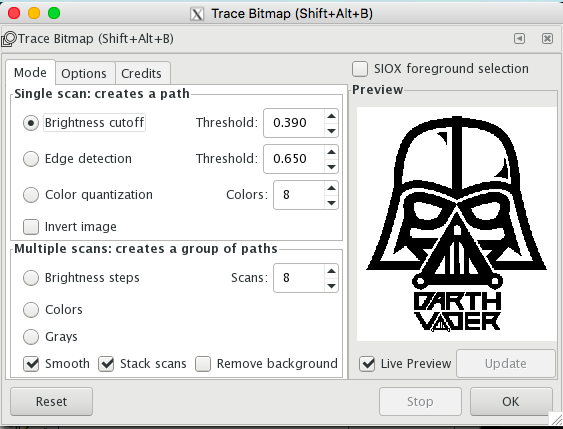The width and height of the screenshot is (563, 429).
Task: Click the Colors value field showing 8
Action: tap(299, 195)
